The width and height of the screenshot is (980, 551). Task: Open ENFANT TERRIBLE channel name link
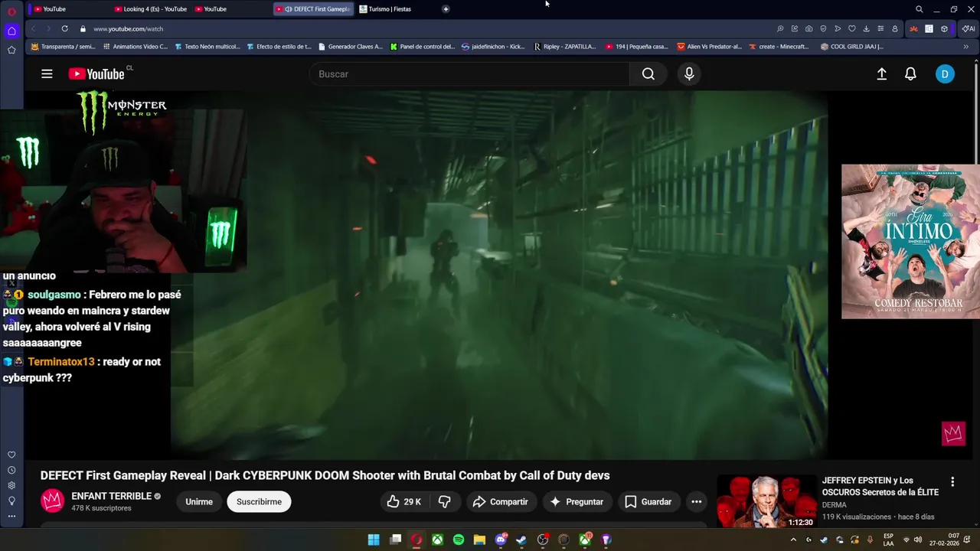(x=111, y=496)
